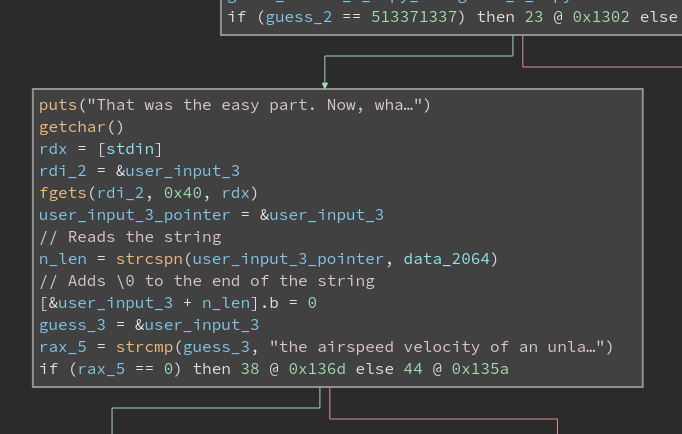Screen dimensions: 682x434
Task: Click the stdin symbol reference
Action: click(x=130, y=149)
